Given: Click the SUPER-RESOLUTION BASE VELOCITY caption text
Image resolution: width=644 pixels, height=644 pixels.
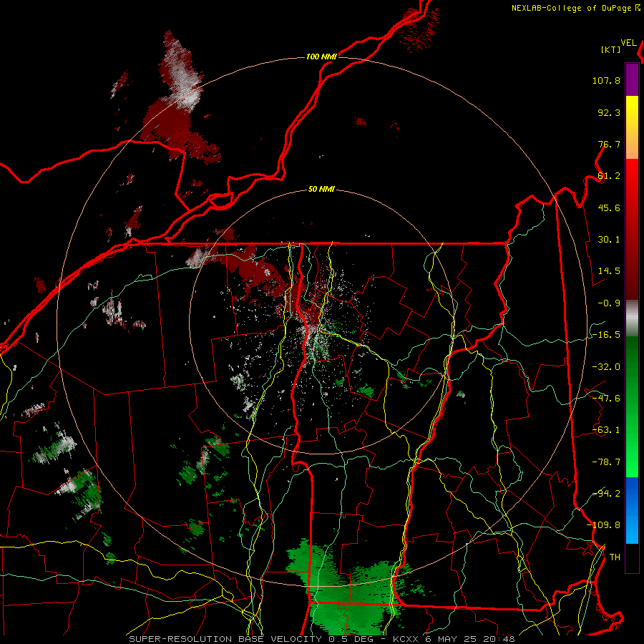Looking at the screenshot, I should click(x=225, y=639).
